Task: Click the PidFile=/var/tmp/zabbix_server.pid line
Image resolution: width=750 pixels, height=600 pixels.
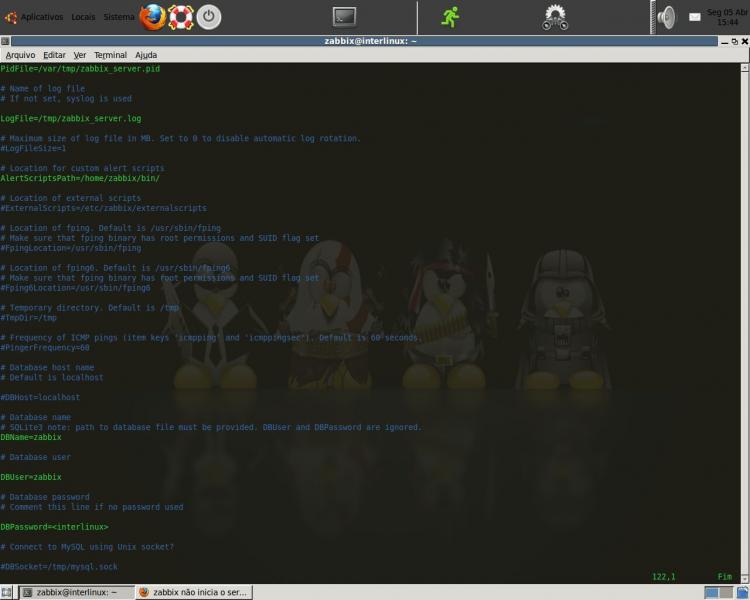Action: [x=80, y=69]
